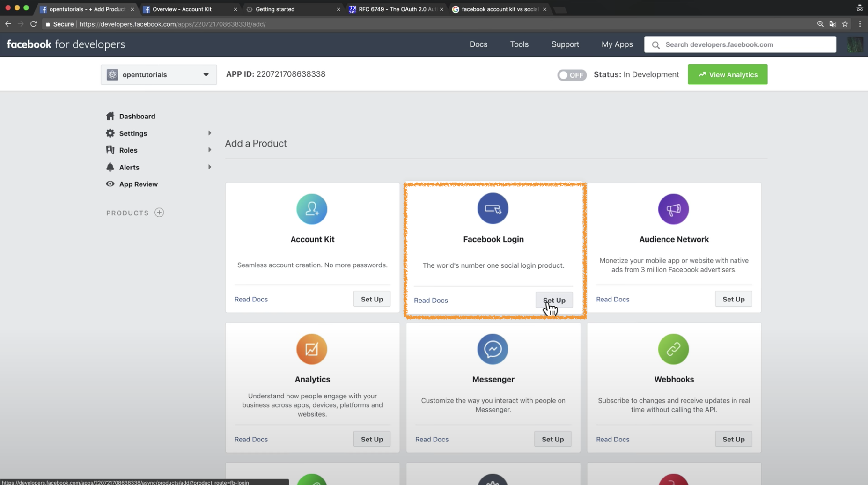Click the Roles badge icon in sidebar
Screen dimensions: 868x485
tap(110, 150)
